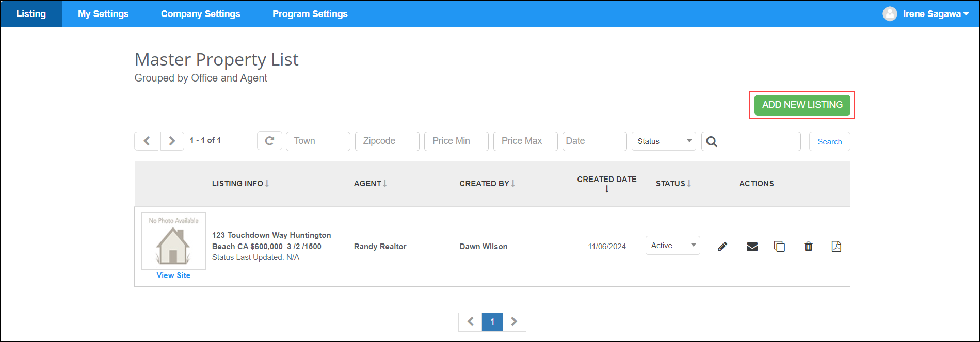Click the top next page arrow
Image resolution: width=980 pixels, height=342 pixels.
coord(172,141)
